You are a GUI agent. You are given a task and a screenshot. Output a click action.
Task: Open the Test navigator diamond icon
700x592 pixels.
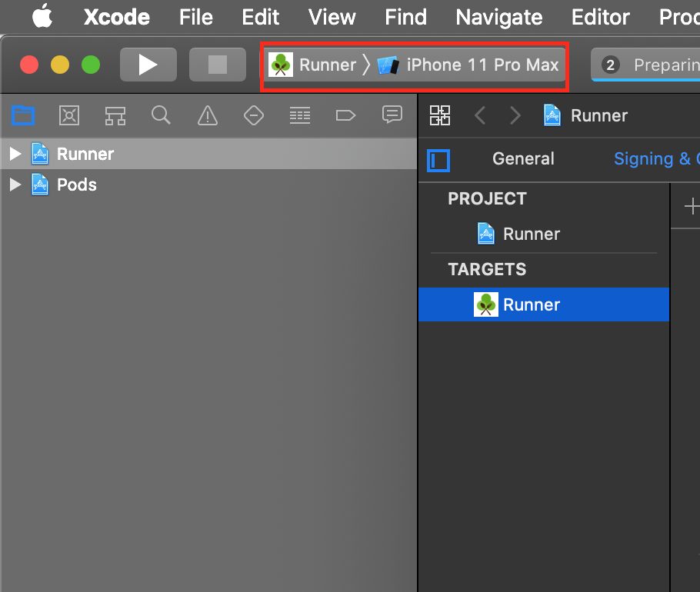(253, 115)
